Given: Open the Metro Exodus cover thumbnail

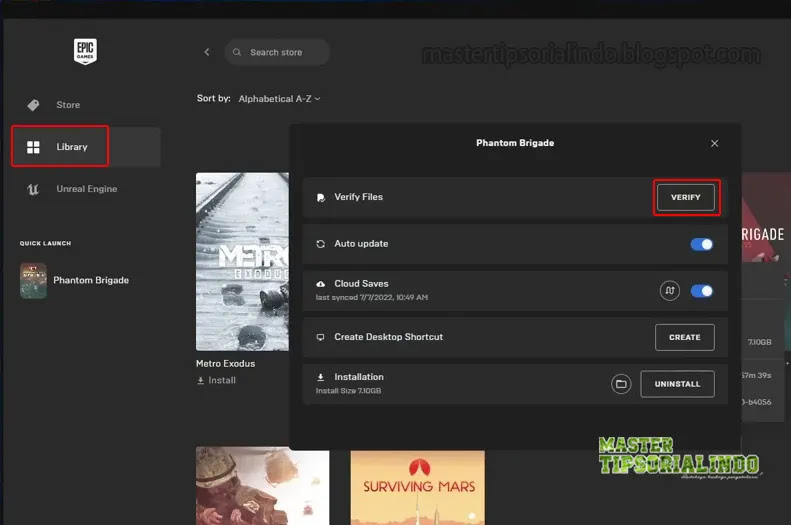Looking at the screenshot, I should (242, 261).
